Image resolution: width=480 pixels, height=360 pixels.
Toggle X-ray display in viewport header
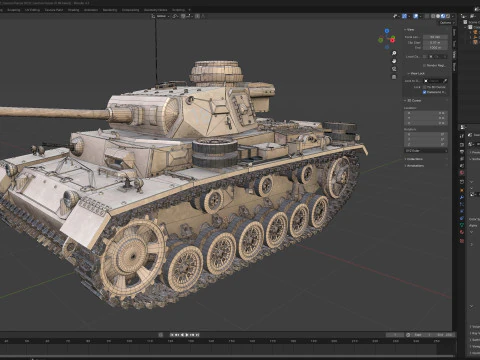(x=427, y=16)
